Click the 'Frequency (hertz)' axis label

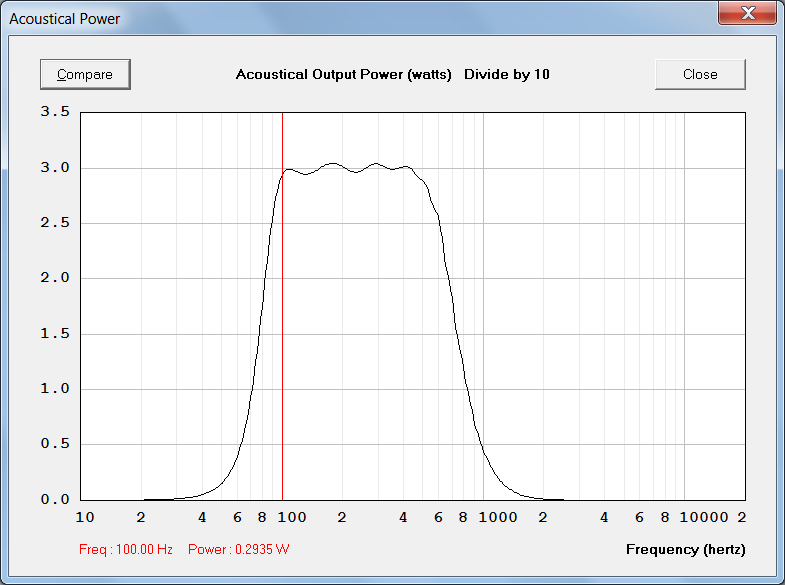[x=685, y=549]
